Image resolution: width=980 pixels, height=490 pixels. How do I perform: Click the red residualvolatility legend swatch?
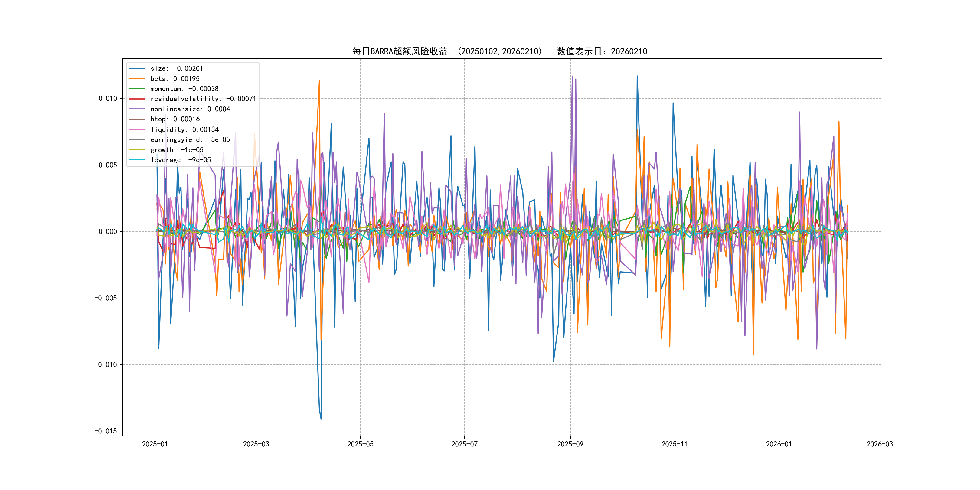tap(137, 99)
